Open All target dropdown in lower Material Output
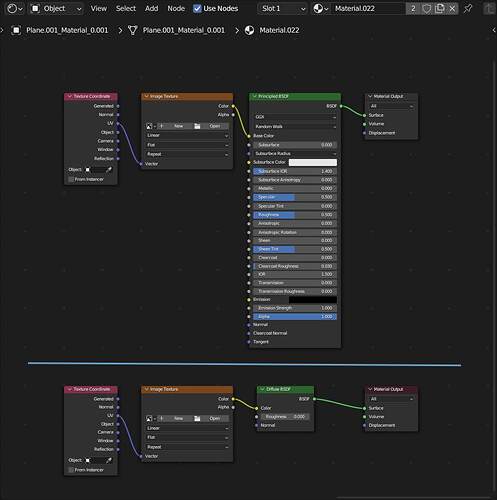 [391, 399]
